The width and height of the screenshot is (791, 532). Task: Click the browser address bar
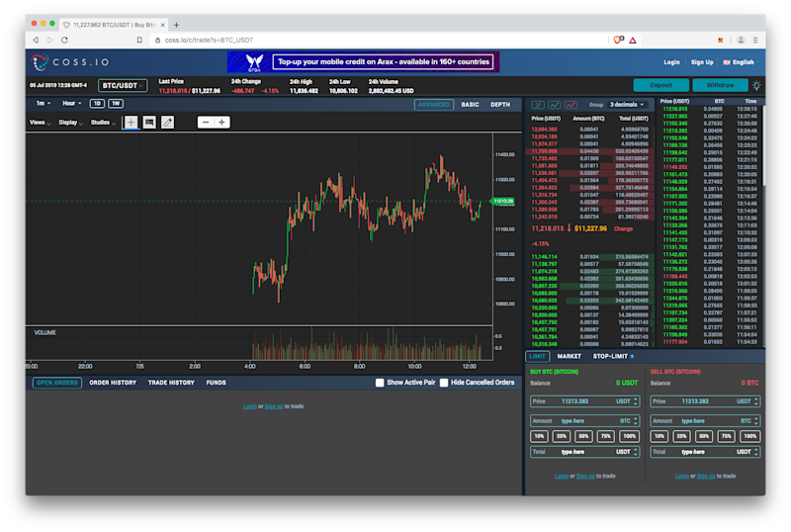[379, 40]
